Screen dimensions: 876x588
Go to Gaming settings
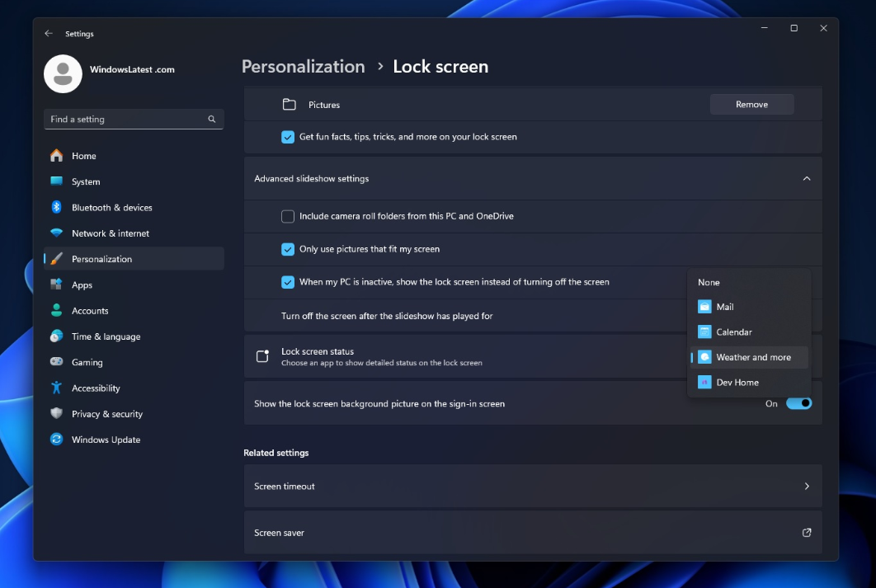click(x=134, y=362)
